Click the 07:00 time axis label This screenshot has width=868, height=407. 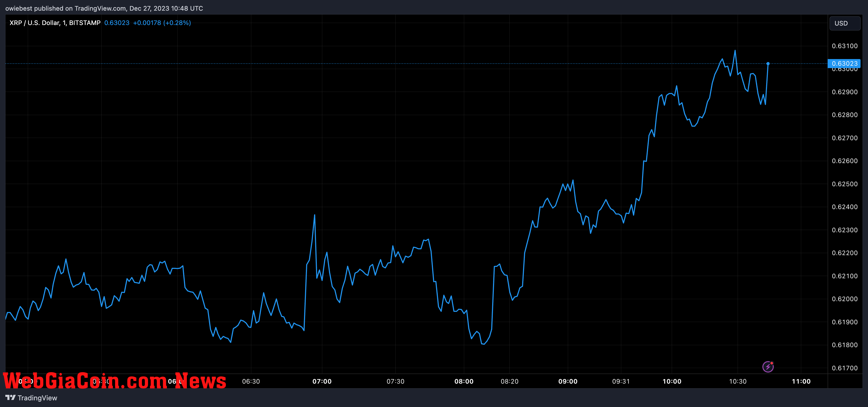tap(322, 381)
